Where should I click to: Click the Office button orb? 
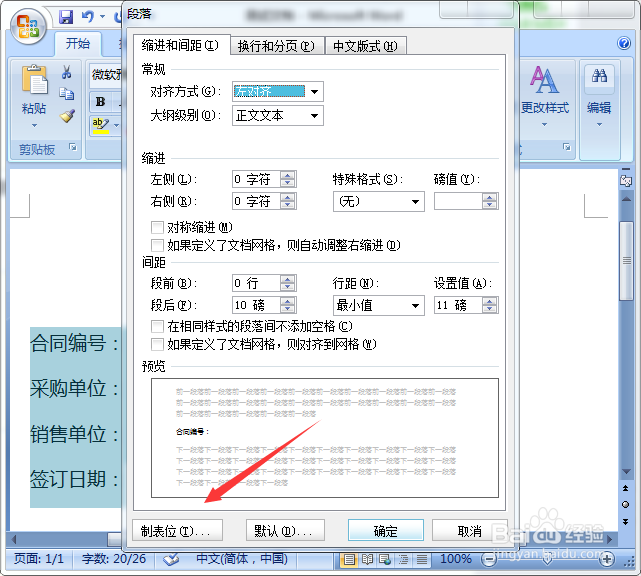pos(28,27)
